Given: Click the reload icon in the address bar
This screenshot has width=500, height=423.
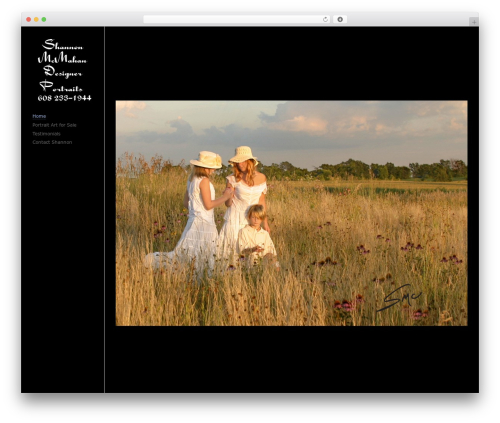Looking at the screenshot, I should (325, 19).
